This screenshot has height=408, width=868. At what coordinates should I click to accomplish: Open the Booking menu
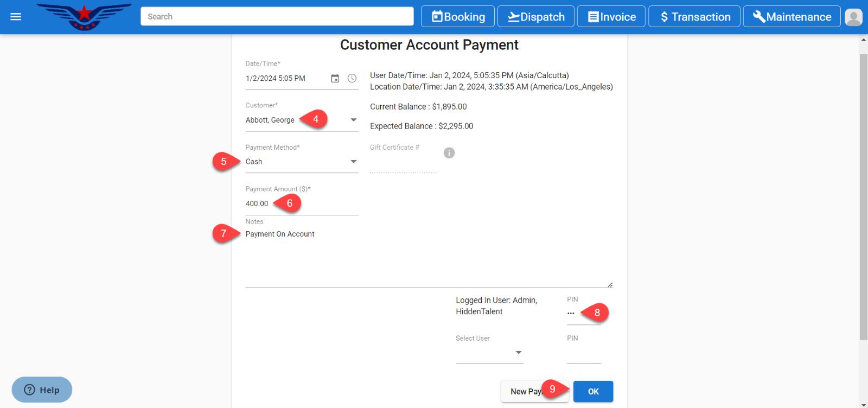458,17
